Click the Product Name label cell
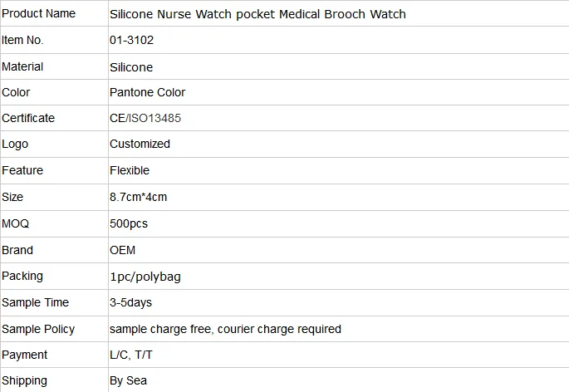This screenshot has width=569, height=392. click(39, 13)
